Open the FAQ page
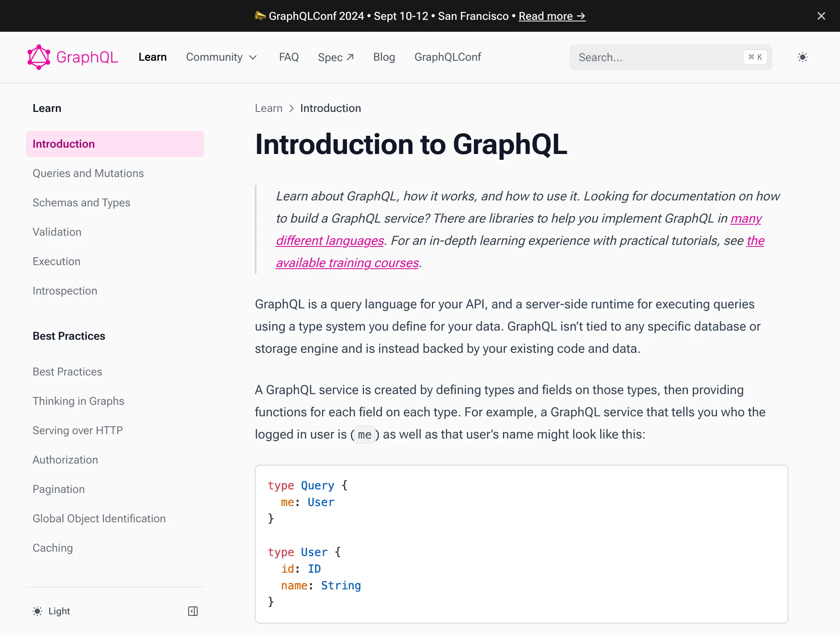This screenshot has width=840, height=635. (x=289, y=57)
